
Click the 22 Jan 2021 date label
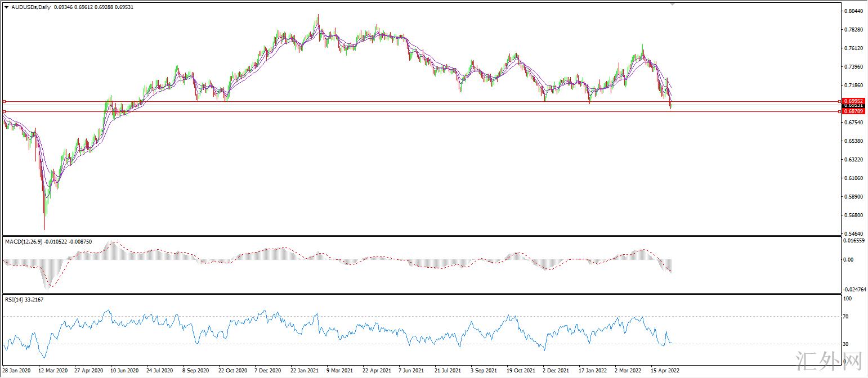[x=305, y=371]
